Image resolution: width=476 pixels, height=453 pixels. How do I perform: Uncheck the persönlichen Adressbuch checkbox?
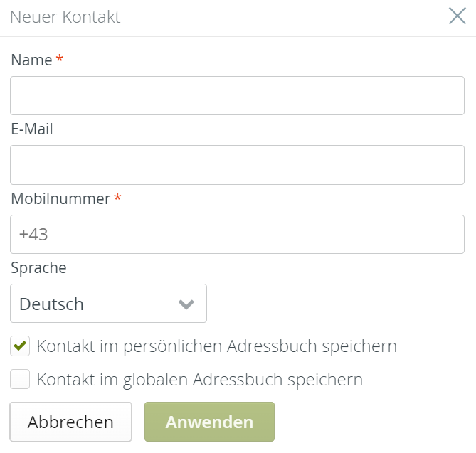[20, 346]
